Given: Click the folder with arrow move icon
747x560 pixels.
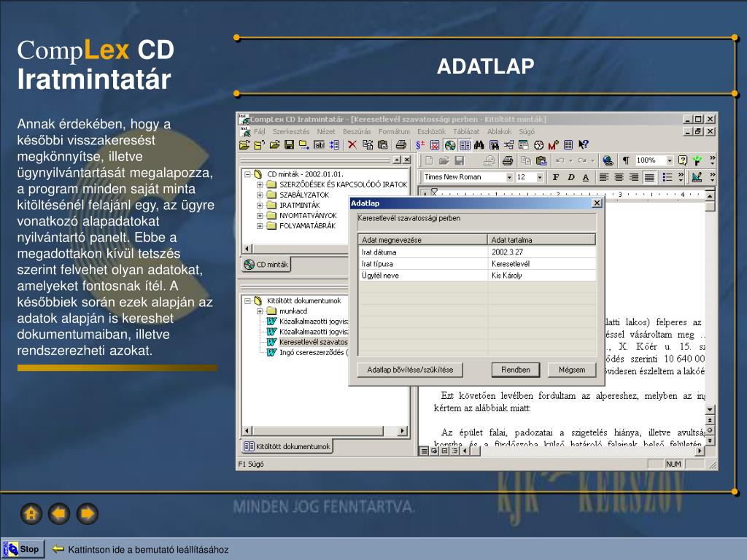Looking at the screenshot, I should 304,145.
